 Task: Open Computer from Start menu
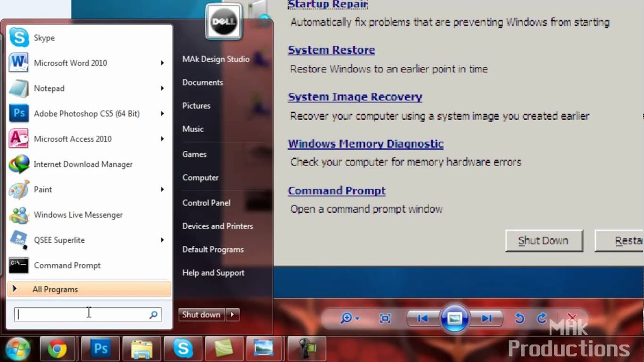200,177
